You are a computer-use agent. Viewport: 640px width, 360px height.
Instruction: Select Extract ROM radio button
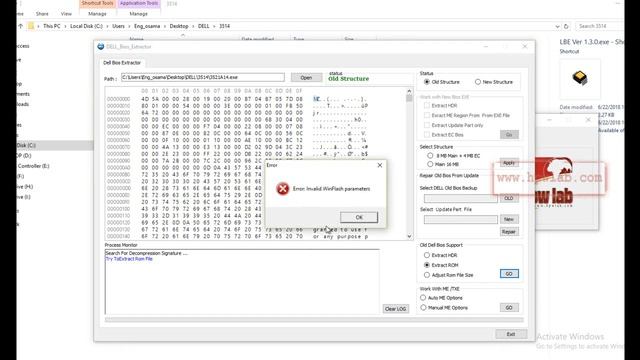427,265
